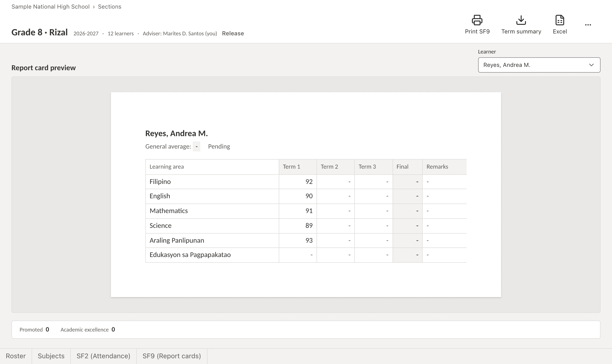Expand the Learner dropdown chevron
The height and width of the screenshot is (364, 612).
pos(591,65)
